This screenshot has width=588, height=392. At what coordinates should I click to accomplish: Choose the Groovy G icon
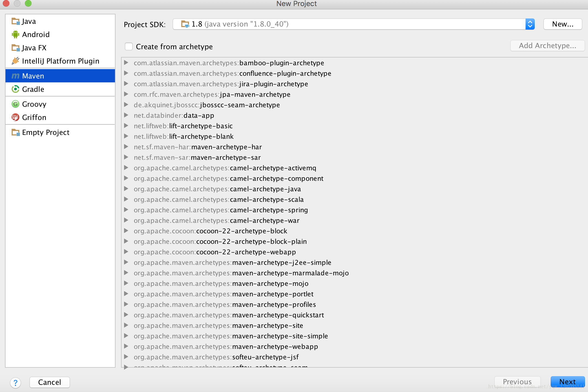[x=15, y=104]
